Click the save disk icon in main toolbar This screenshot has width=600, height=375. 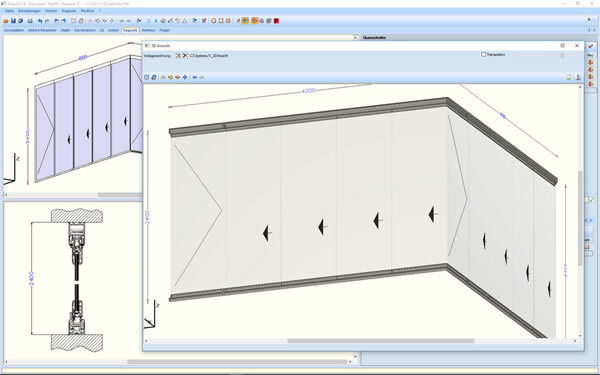coord(13,21)
